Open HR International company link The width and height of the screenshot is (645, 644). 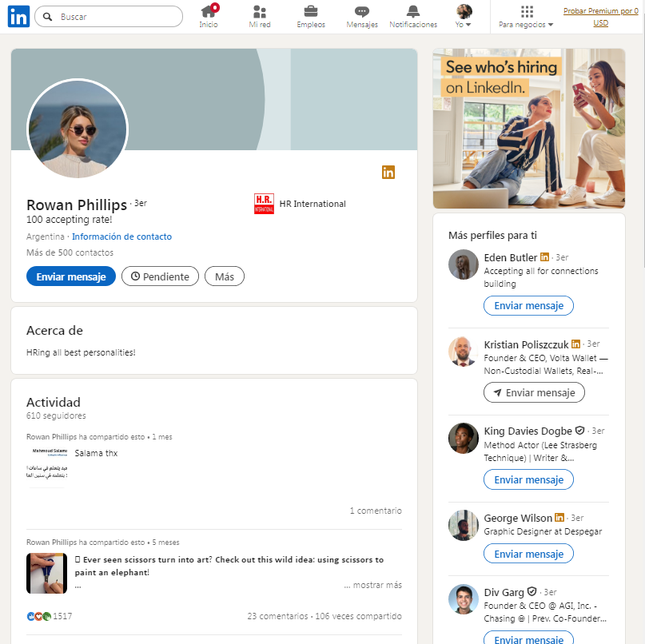[x=313, y=204]
